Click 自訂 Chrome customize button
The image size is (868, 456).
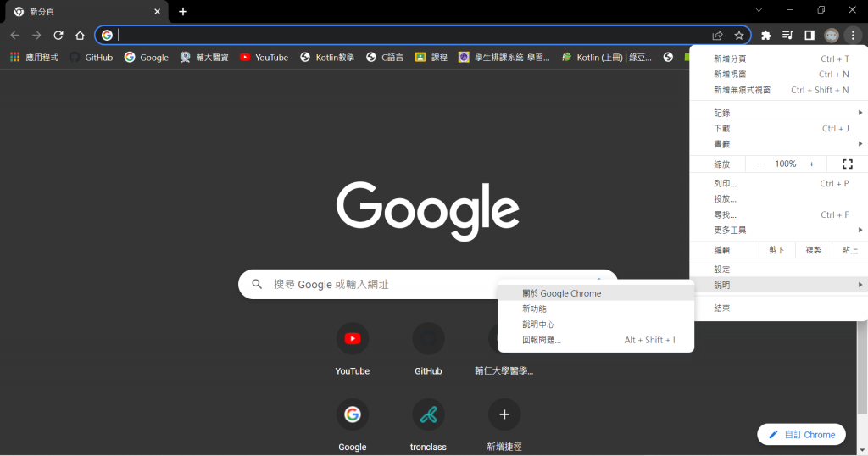point(801,435)
